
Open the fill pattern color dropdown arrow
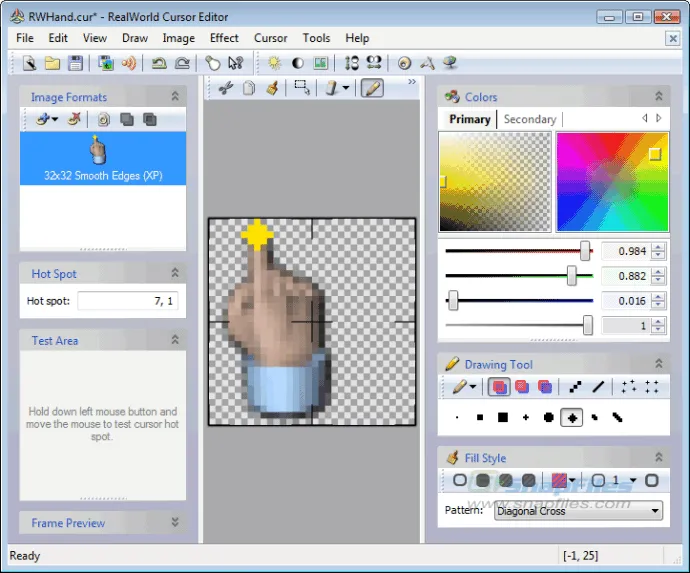tap(572, 481)
